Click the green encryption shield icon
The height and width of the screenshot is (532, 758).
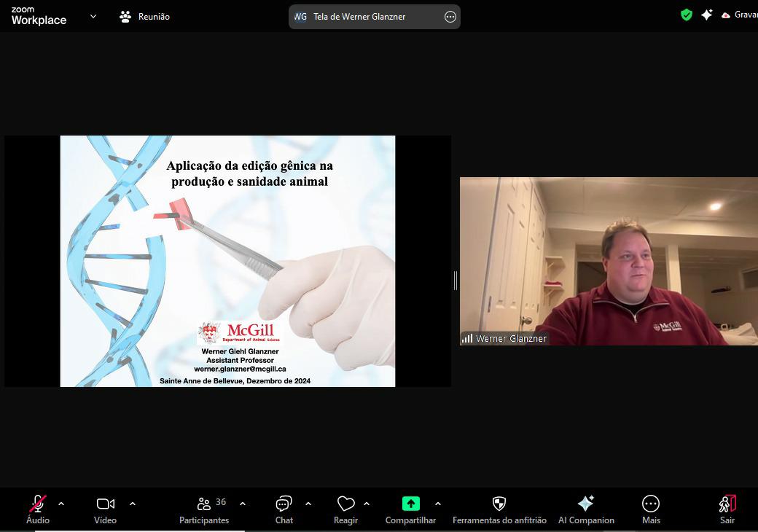point(686,15)
